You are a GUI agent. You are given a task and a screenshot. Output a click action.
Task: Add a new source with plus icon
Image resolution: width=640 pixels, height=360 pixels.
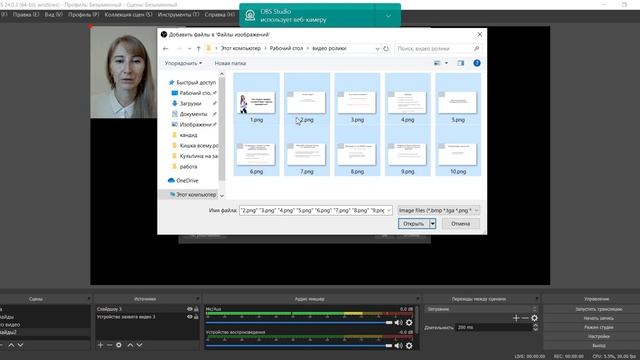pyautogui.click(x=100, y=345)
